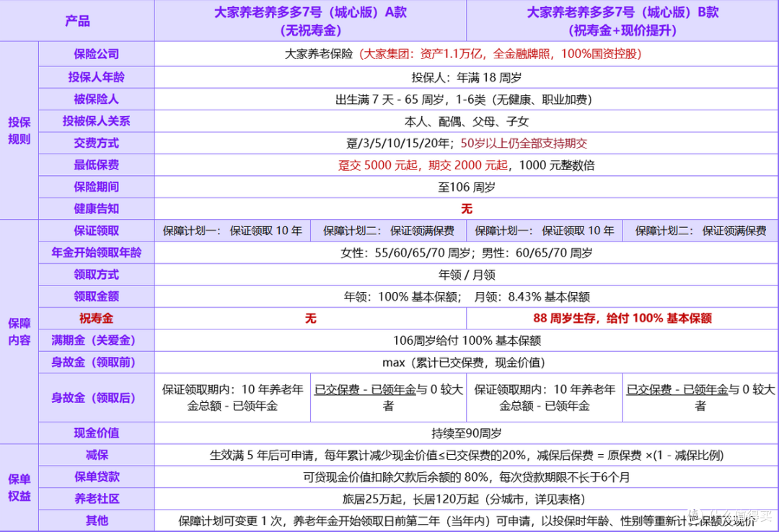Click the 身故金(领取前) row label
This screenshot has width=779, height=532.
pos(97,362)
